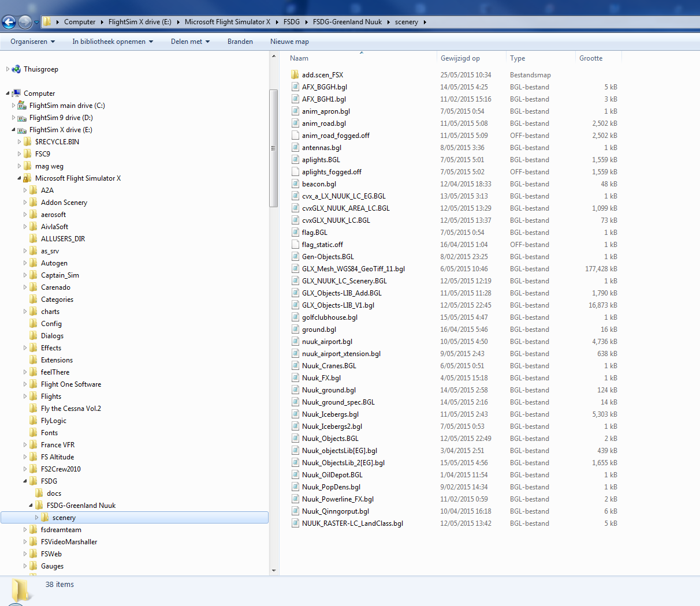Viewport: 700px width, 606px height.
Task: Click the anim_road_fogged.off file icon
Action: [295, 136]
